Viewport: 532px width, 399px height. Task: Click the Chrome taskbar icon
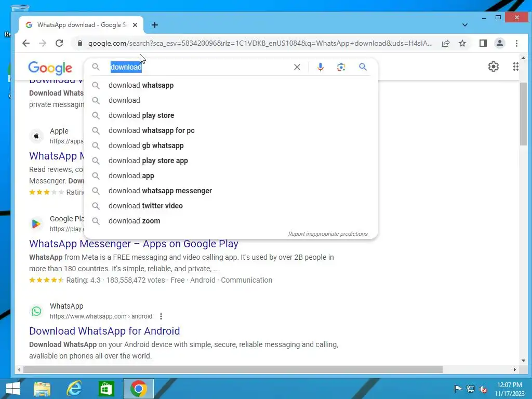[x=138, y=389]
